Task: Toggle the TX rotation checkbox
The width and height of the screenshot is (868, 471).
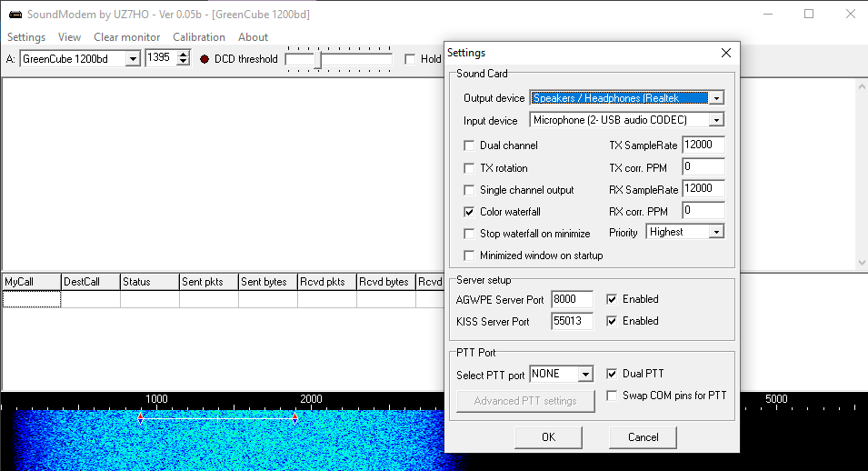Action: pyautogui.click(x=469, y=168)
